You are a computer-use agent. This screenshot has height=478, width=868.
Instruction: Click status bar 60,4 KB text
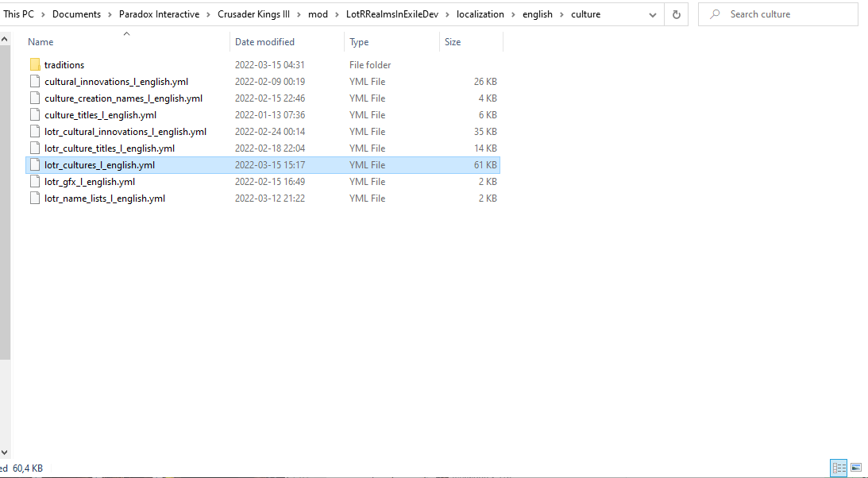pos(27,468)
